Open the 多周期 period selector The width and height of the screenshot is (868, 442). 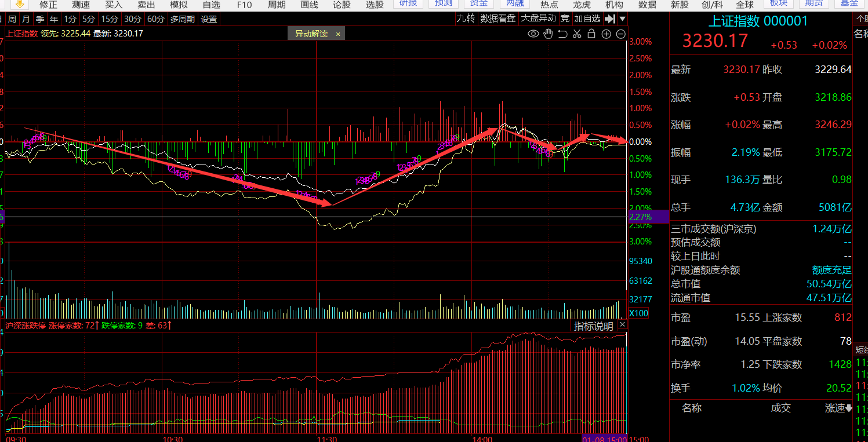click(182, 19)
